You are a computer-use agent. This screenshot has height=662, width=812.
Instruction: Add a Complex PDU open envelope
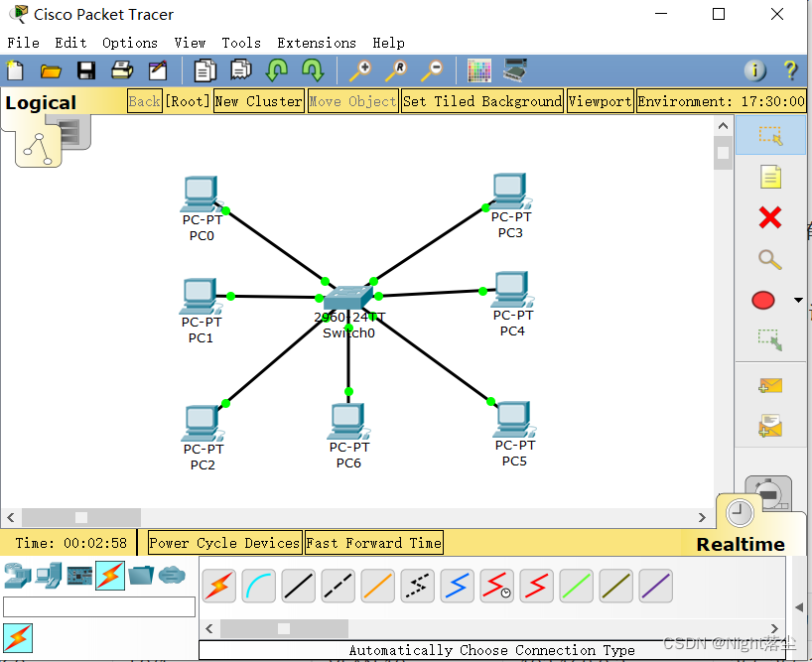pyautogui.click(x=770, y=426)
